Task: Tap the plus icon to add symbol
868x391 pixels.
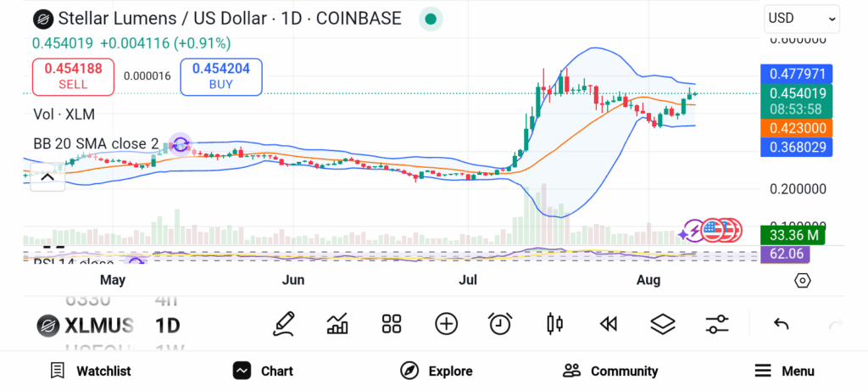Action: [x=446, y=323]
